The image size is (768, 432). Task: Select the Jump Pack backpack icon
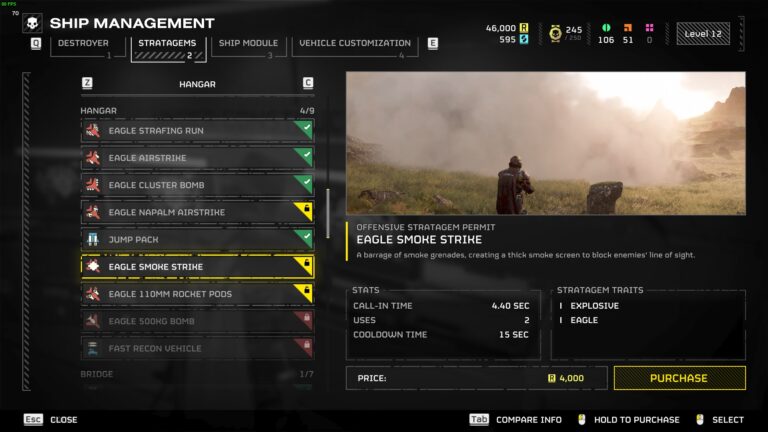click(x=93, y=240)
